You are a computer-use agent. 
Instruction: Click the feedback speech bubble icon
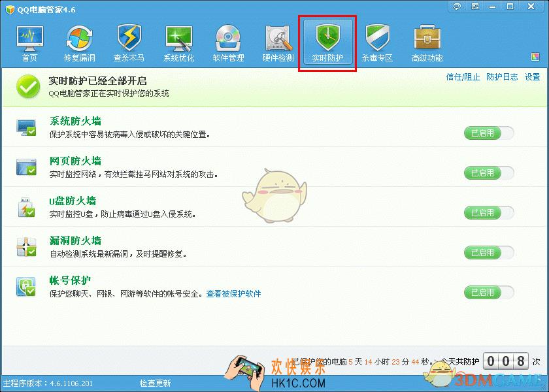(x=457, y=7)
